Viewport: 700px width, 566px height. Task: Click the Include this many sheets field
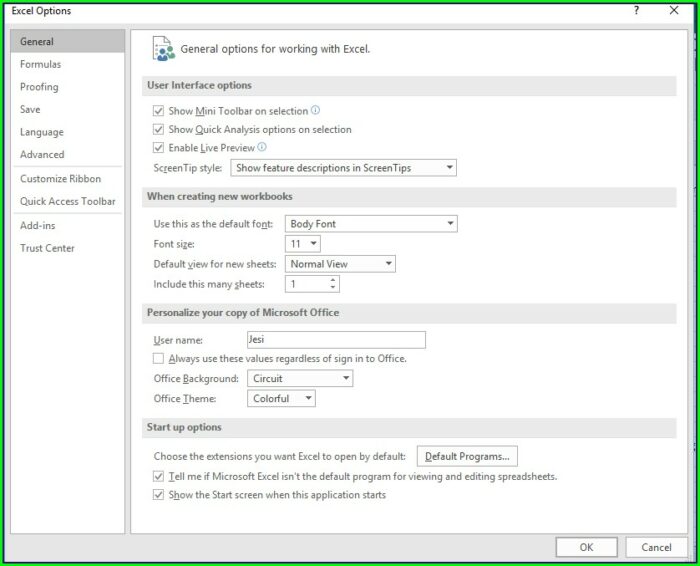click(312, 284)
